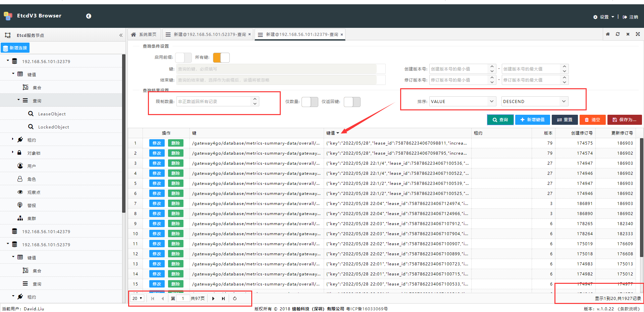The width and height of the screenshot is (644, 312).
Task: Open the LeaseObject saved query
Action: coord(52,114)
